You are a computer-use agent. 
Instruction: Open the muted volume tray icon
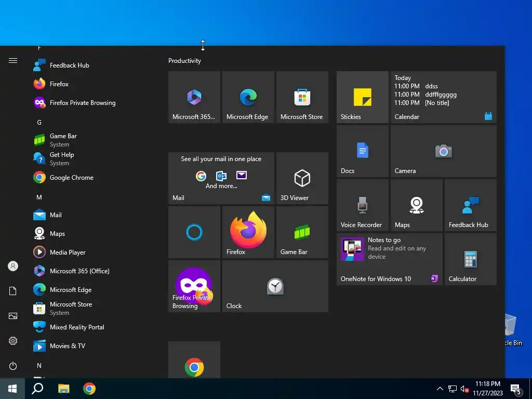[464, 389]
